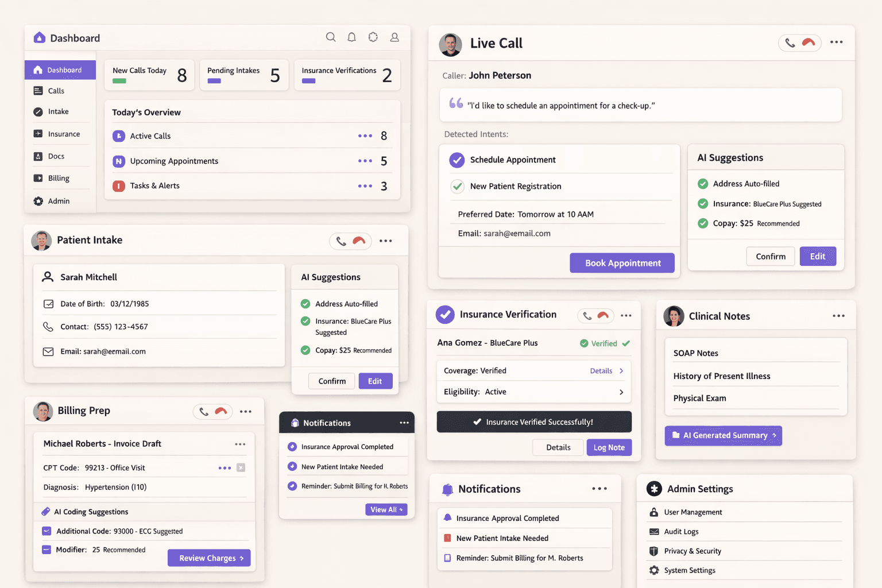Screen dimensions: 882x588
Task: Click the Active Calls row icon
Action: point(119,136)
